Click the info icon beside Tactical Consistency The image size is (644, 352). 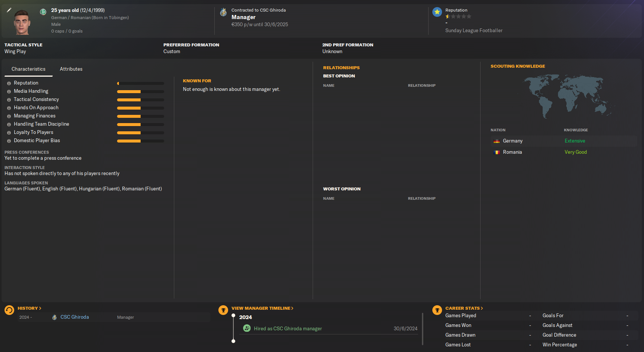point(9,100)
